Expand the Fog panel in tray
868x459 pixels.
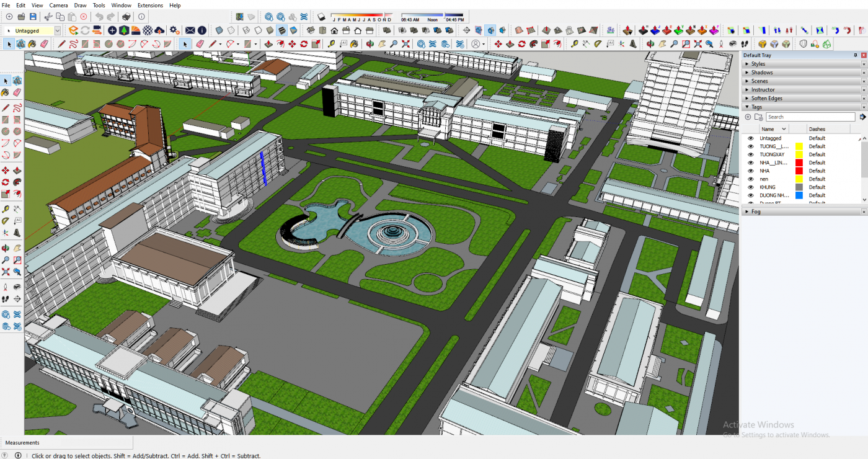click(x=756, y=212)
